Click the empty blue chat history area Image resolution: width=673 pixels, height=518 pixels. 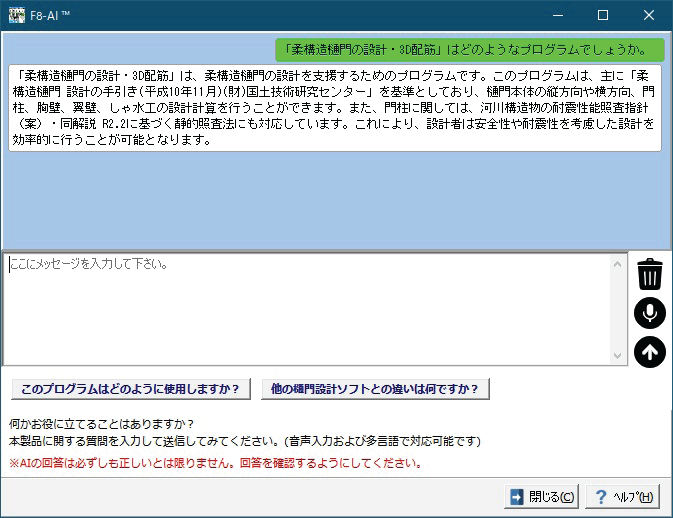[x=335, y=200]
